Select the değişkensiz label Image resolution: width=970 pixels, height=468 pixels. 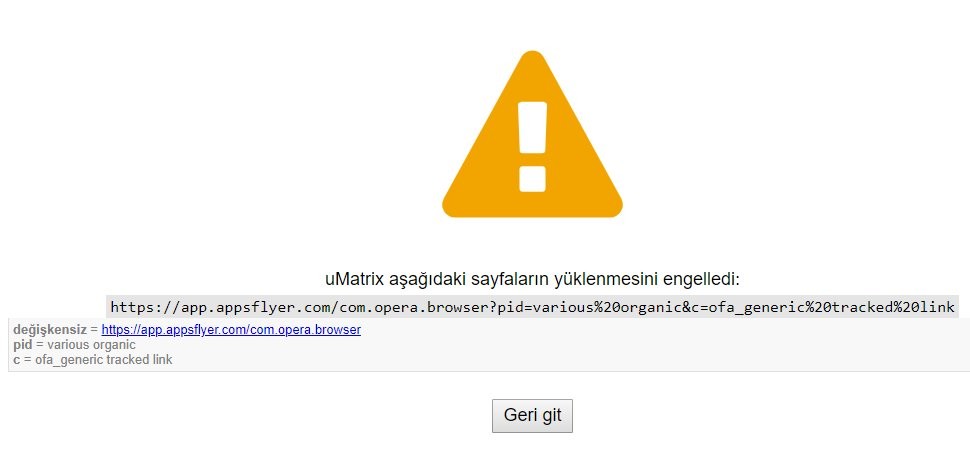[50, 330]
